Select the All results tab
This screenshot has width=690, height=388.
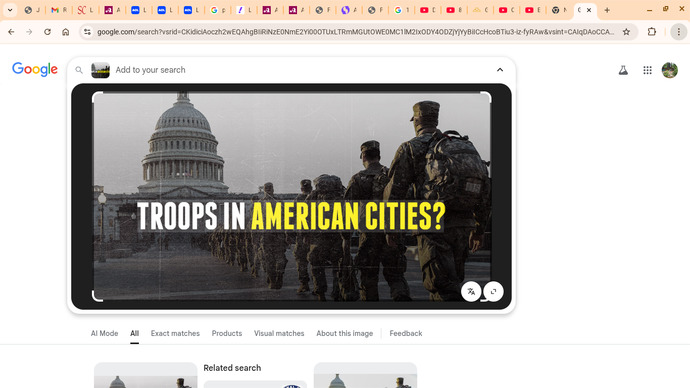[x=134, y=333]
